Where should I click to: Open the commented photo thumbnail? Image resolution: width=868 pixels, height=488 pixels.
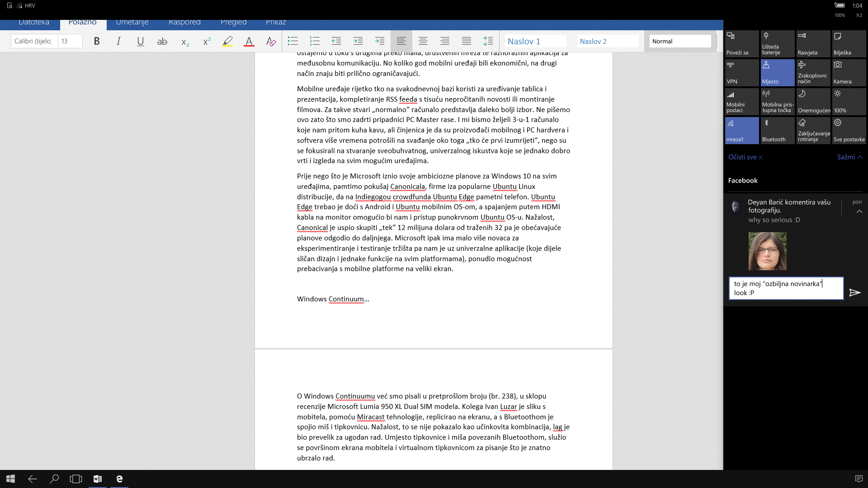[767, 251]
